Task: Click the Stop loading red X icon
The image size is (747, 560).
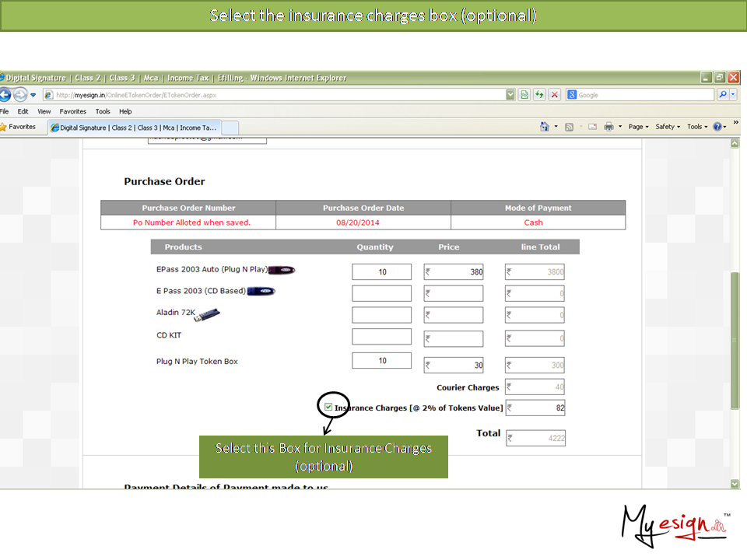Action: (x=554, y=95)
